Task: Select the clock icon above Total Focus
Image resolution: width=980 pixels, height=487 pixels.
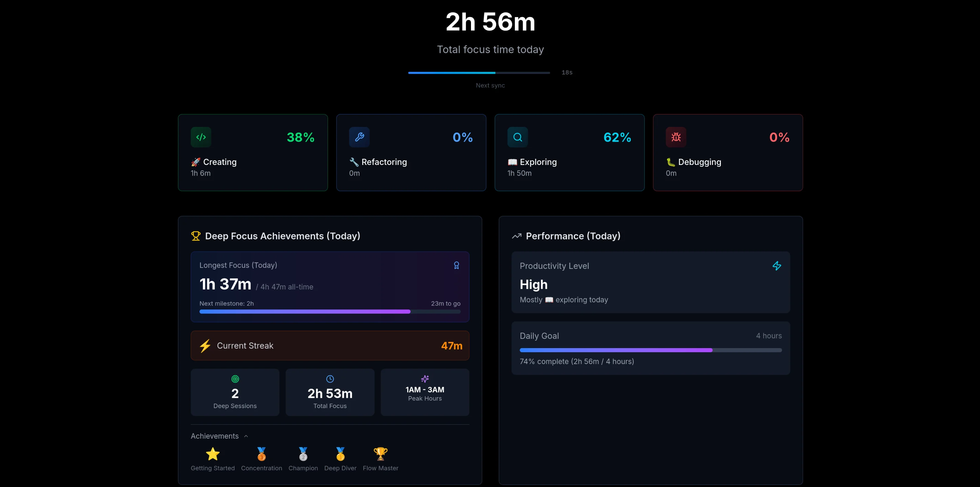Action: click(x=329, y=379)
